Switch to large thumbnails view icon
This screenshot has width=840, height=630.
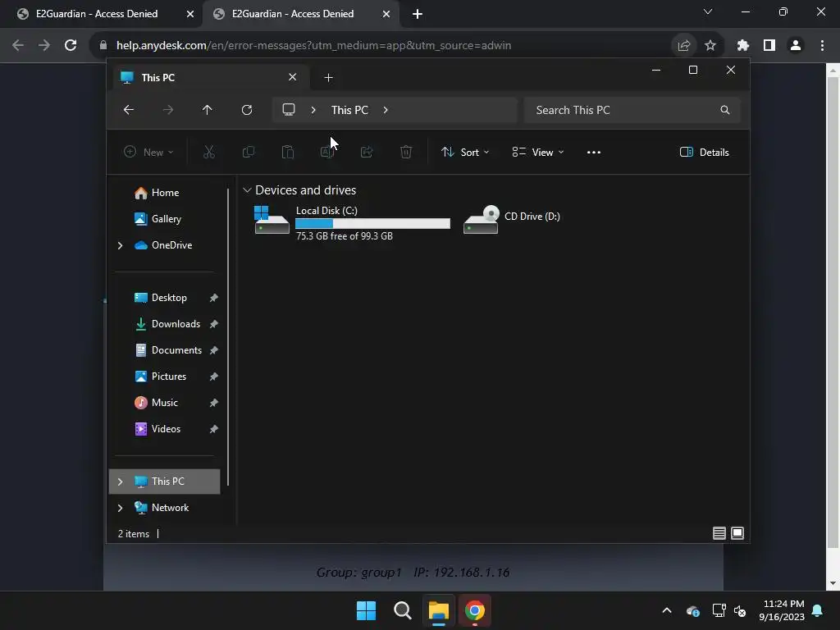coord(737,533)
